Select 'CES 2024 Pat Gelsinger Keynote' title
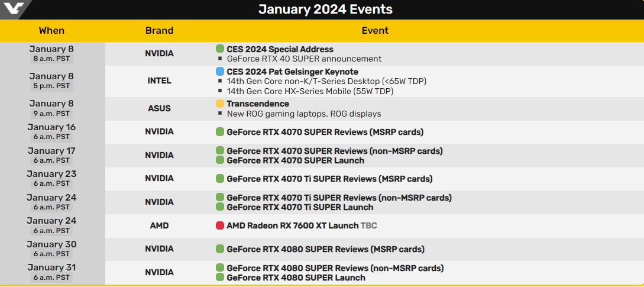644x287 pixels. click(x=292, y=72)
